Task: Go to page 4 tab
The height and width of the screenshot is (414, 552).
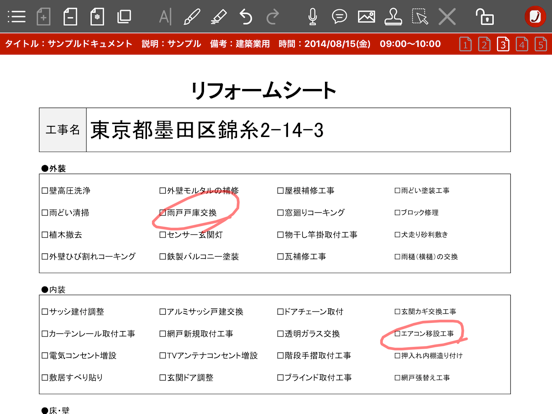Action: pos(522,44)
